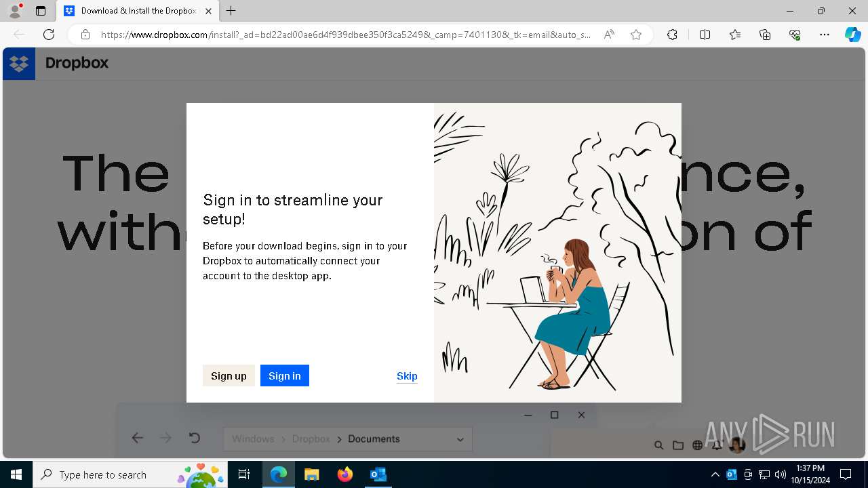The image size is (868, 488).
Task: Open the volume control
Action: tap(781, 474)
